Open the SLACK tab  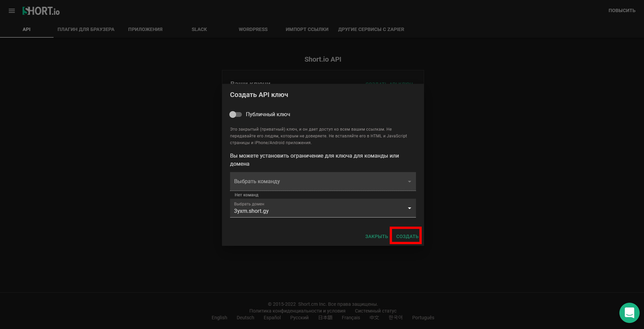[199, 29]
